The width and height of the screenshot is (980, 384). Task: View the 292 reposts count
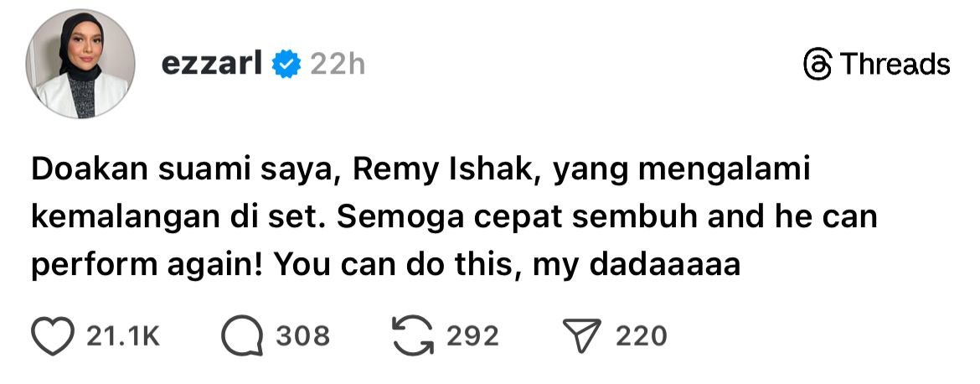(x=472, y=336)
